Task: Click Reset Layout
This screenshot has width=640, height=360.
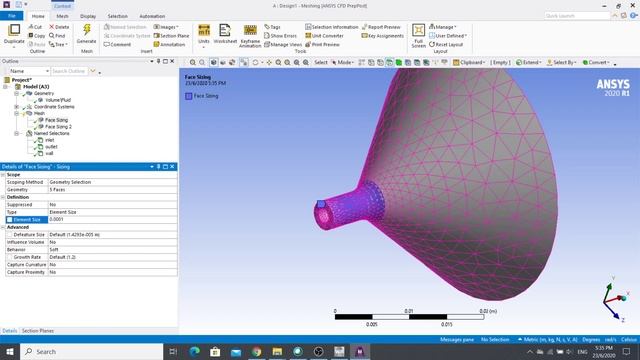Action: (x=446, y=44)
